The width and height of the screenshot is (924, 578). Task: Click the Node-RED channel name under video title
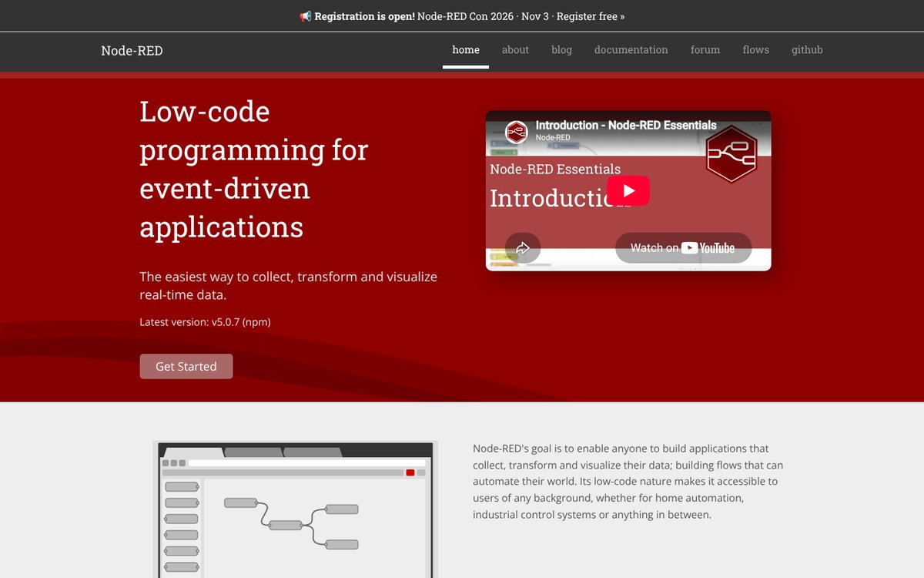click(x=553, y=137)
